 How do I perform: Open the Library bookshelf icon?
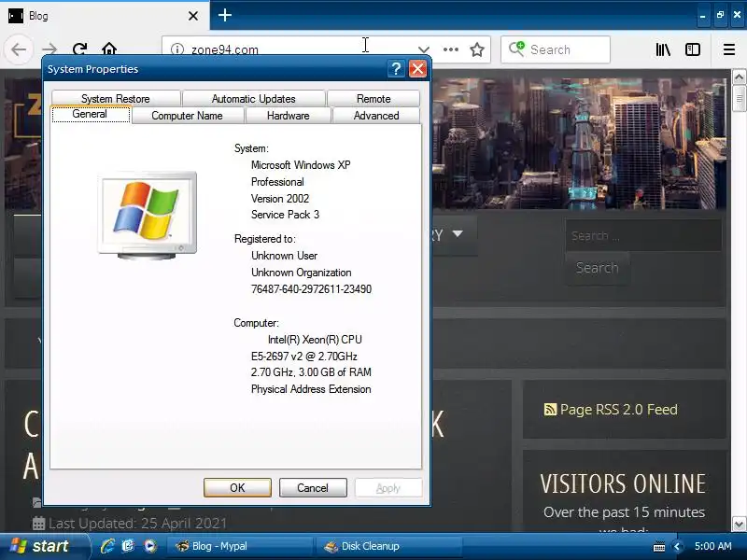(663, 49)
